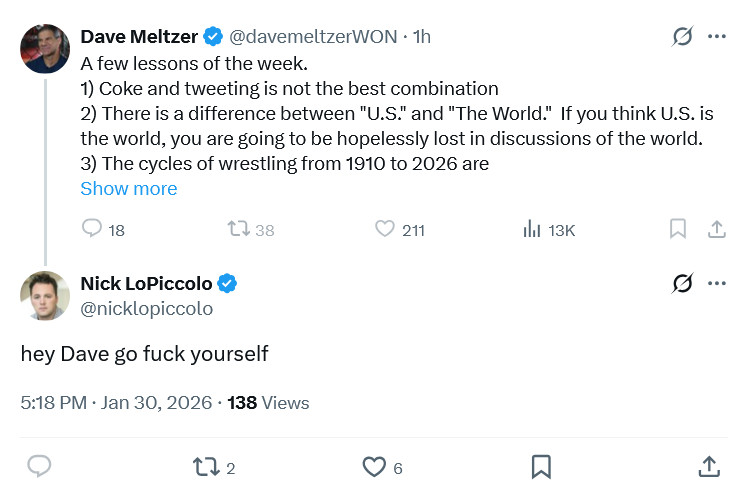Image resolution: width=748 pixels, height=496 pixels.
Task: Reply to Dave Meltzer's tweet
Action: pos(92,229)
